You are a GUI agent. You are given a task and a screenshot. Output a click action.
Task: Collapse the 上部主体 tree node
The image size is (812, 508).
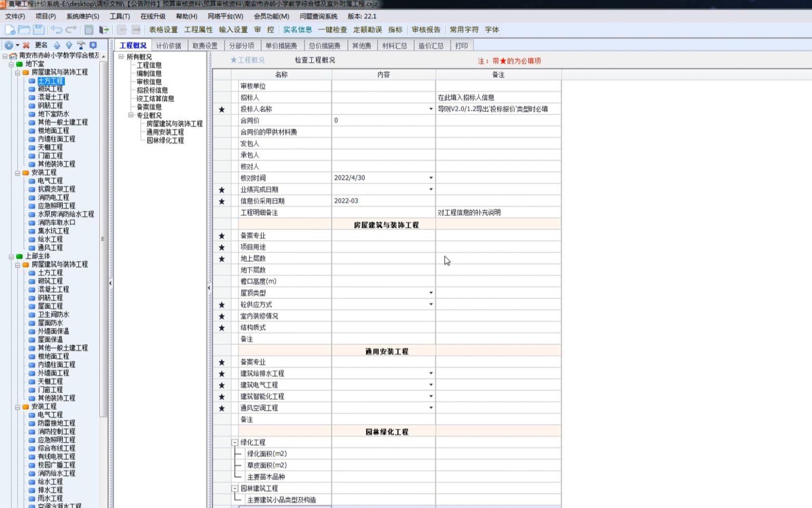(x=11, y=257)
